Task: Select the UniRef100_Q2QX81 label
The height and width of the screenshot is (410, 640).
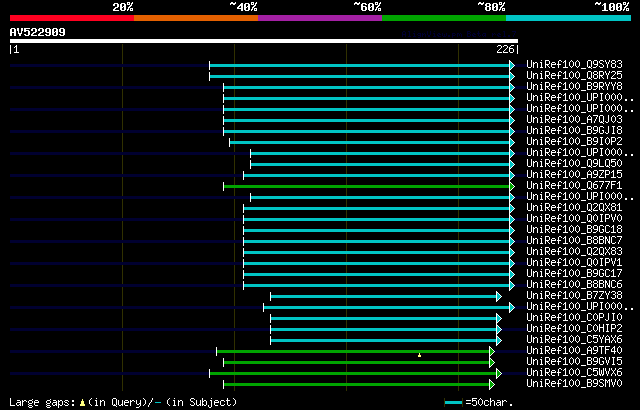Action: (x=574, y=208)
